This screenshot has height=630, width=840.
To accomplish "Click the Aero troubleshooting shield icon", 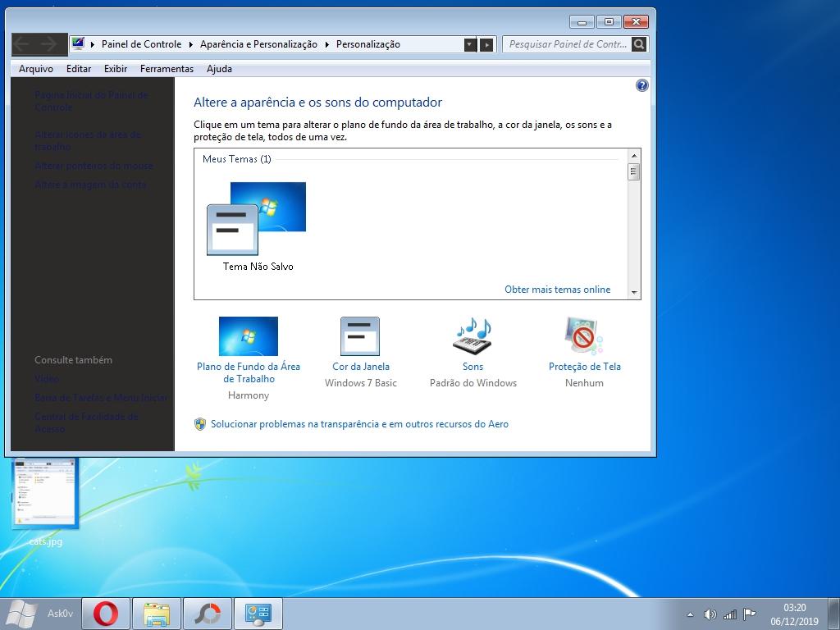I will (200, 424).
